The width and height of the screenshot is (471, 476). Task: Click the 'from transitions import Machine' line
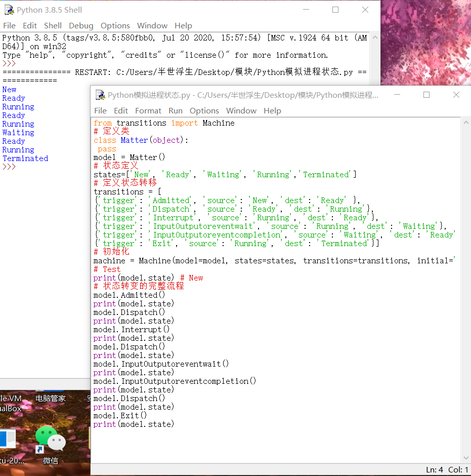pyautogui.click(x=164, y=123)
